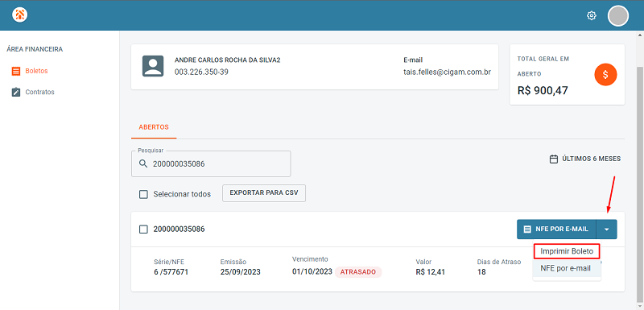Toggle the Selecionar todos checkbox

point(143,194)
